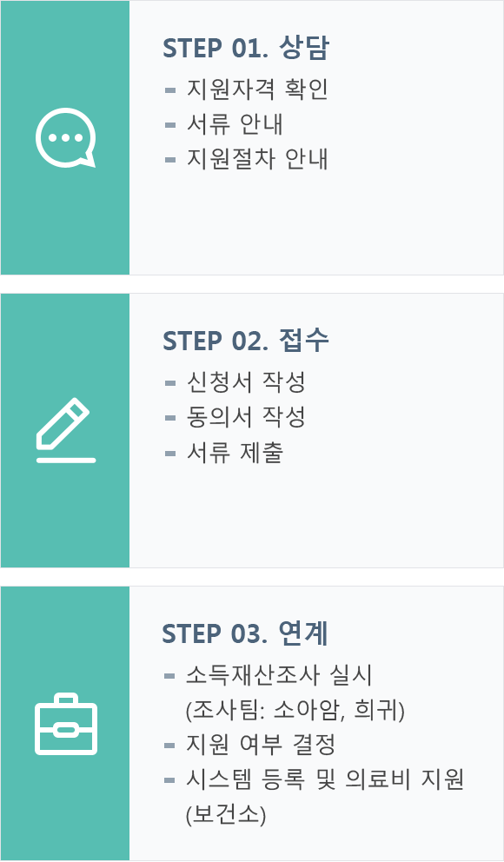Screen dimensions: 504x862
Task: Click the 신청서 작성 item
Action: (x=246, y=382)
